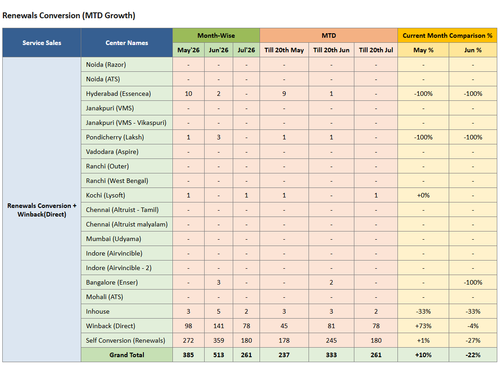Select Self Conversion Till 20th Jun 245
The height and width of the screenshot is (365, 500).
pos(331,340)
